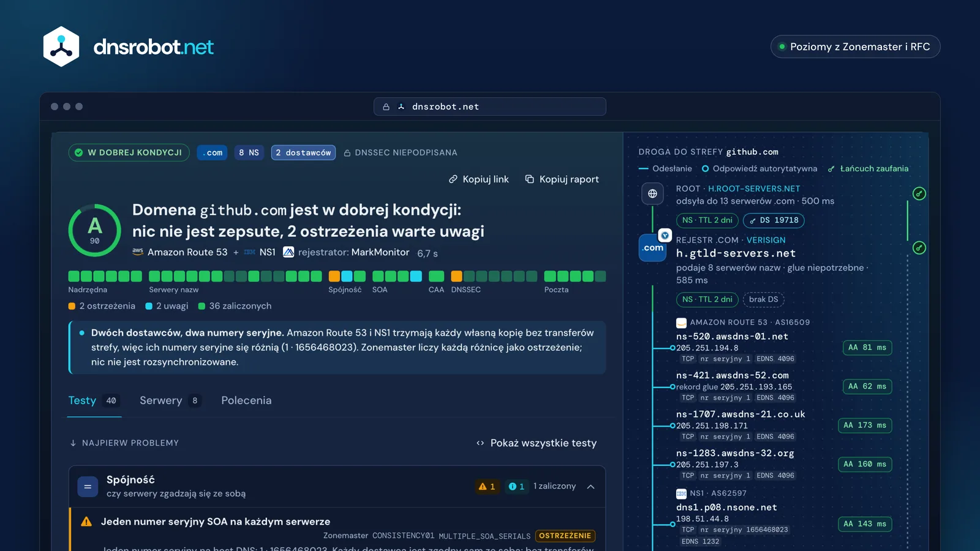Screen dimensions: 980x551
Task: Toggle NAJPIERW PROBLEMY sort order
Action: tap(124, 443)
